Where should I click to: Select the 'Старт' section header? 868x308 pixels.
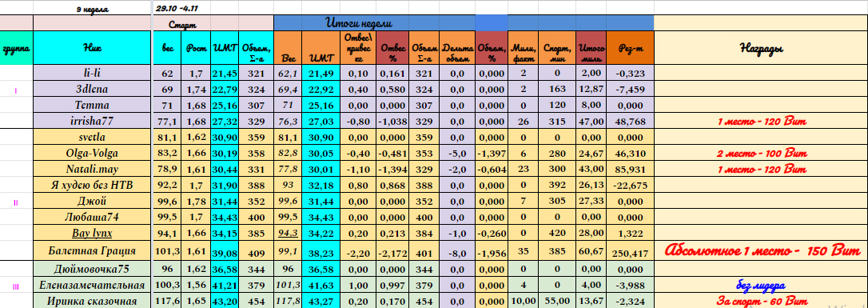[181, 24]
